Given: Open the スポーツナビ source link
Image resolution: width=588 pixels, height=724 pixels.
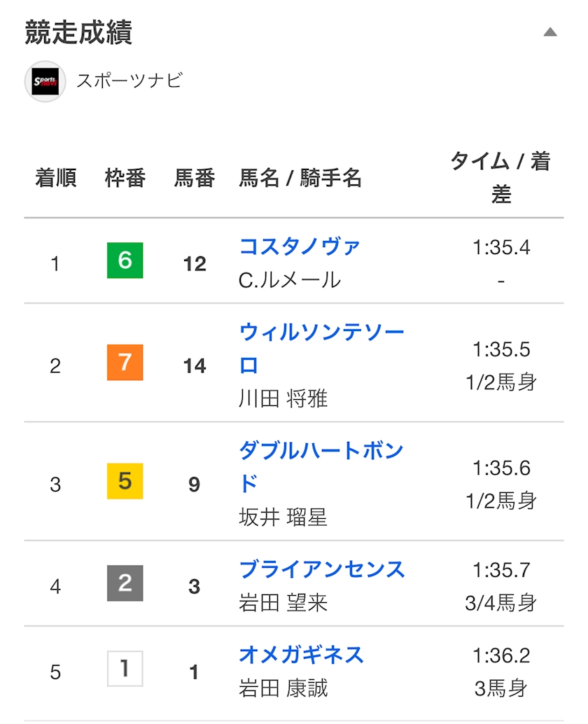Looking at the screenshot, I should (x=129, y=81).
